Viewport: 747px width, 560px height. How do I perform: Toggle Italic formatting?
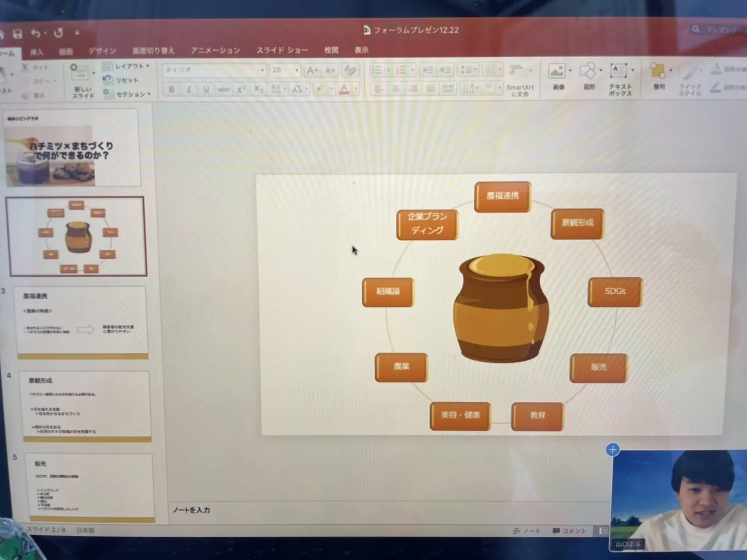(x=189, y=89)
